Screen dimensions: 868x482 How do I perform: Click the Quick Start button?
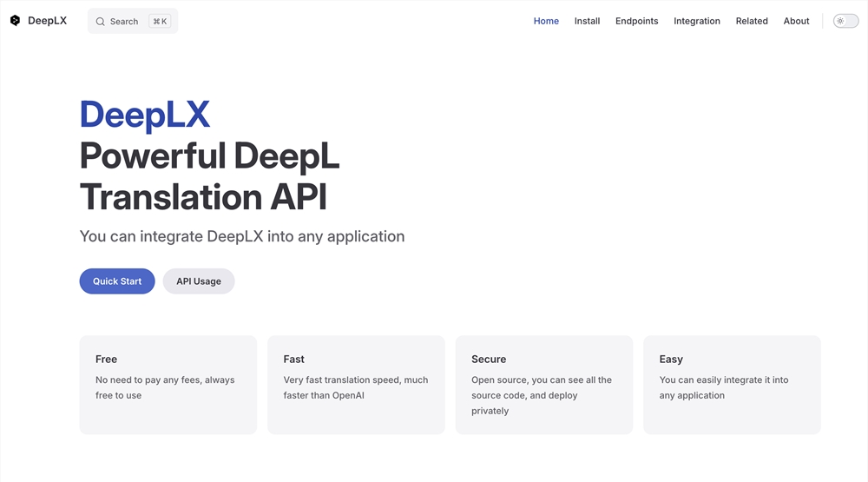[x=117, y=281]
